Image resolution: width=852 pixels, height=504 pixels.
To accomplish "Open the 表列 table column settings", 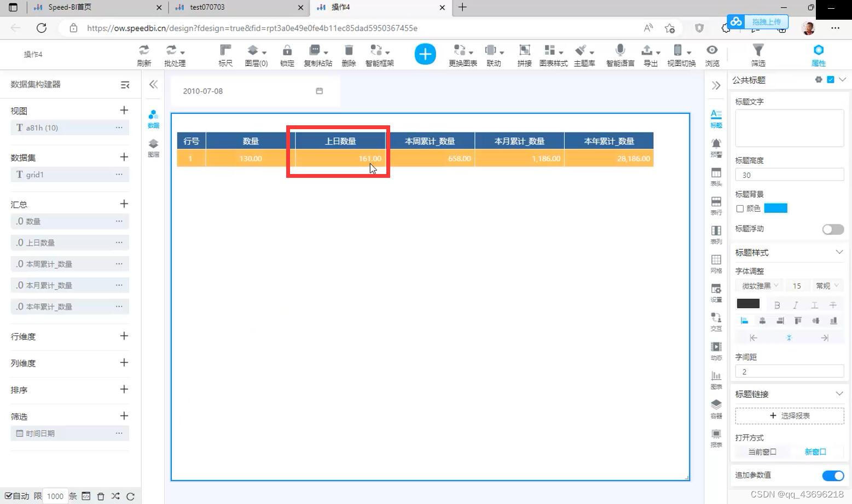I will [716, 235].
